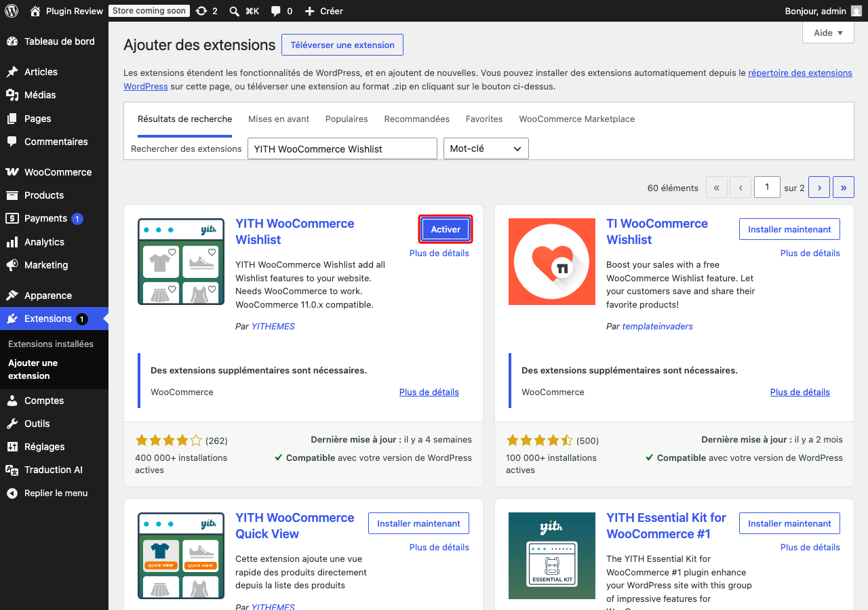This screenshot has width=868, height=610.
Task: Open the WordPress logo menu
Action: tap(12, 11)
